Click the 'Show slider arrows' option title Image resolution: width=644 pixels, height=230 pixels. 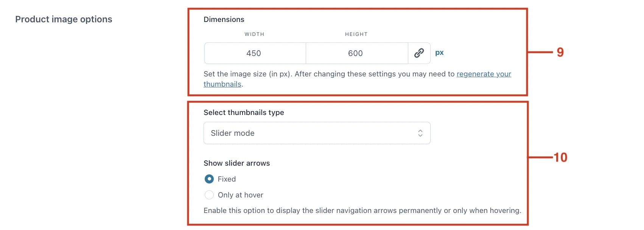point(237,163)
